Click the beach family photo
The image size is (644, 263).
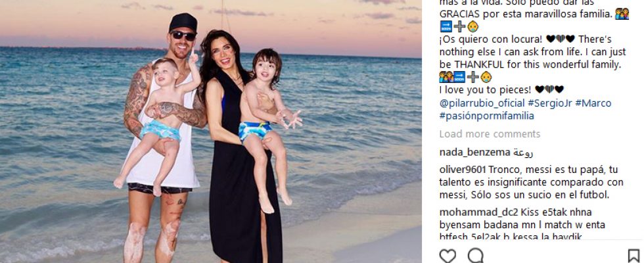click(211, 131)
